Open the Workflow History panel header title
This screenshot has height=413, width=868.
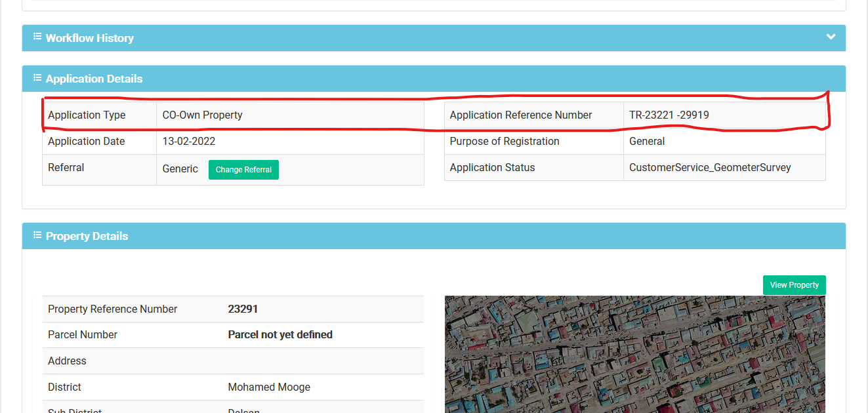90,38
